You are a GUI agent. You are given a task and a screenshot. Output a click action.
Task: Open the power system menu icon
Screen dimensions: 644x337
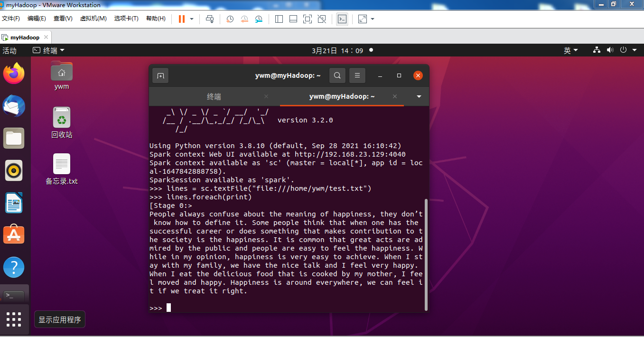pos(623,50)
